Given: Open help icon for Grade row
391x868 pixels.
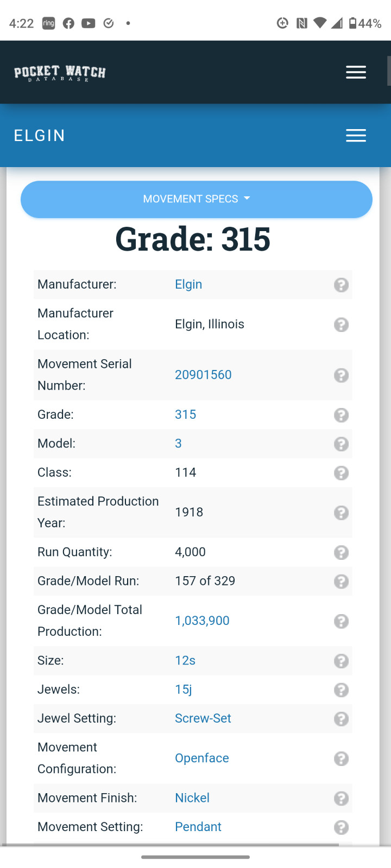Looking at the screenshot, I should tap(341, 415).
